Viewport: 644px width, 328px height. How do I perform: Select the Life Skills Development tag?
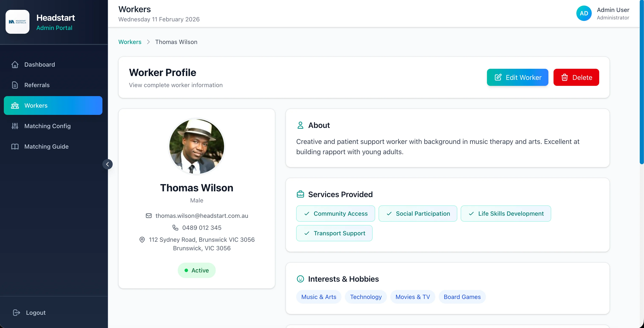[x=506, y=214]
